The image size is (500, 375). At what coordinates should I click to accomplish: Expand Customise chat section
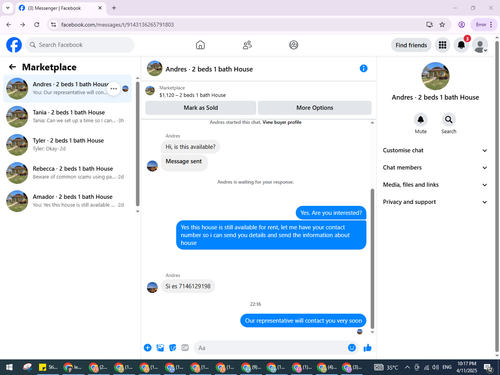pyautogui.click(x=435, y=150)
